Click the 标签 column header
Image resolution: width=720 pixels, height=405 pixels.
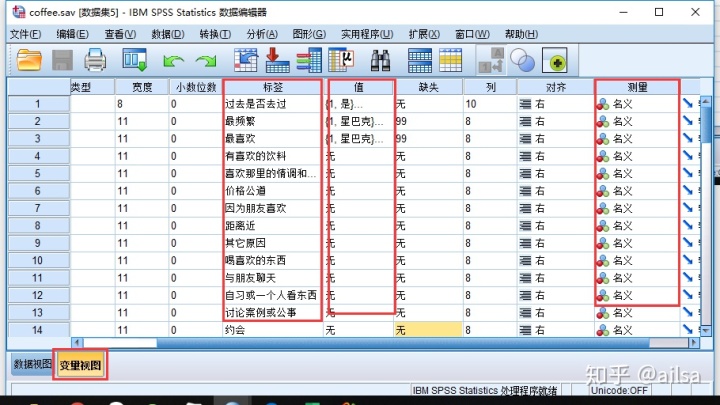[x=273, y=87]
